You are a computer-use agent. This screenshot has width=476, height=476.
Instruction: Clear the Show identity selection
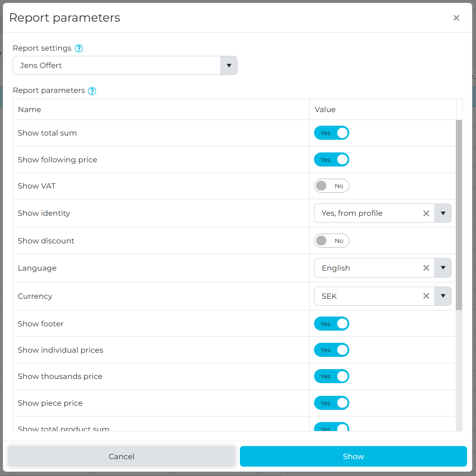(426, 213)
